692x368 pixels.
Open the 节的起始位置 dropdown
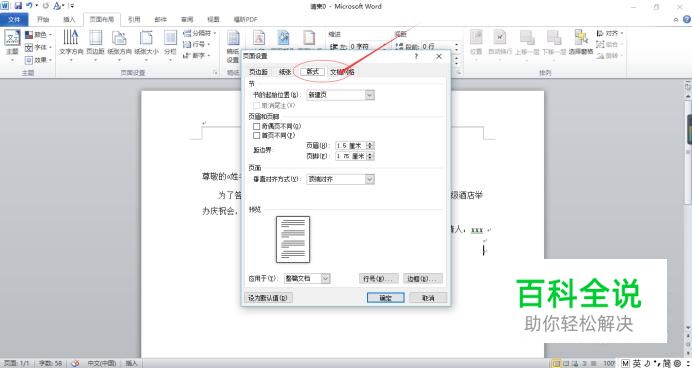(340, 95)
